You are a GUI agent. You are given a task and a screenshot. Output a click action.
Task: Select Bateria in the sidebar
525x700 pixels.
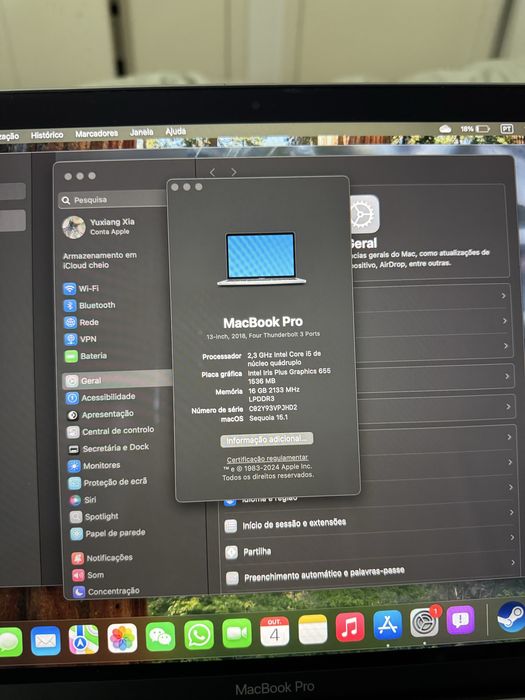point(86,356)
